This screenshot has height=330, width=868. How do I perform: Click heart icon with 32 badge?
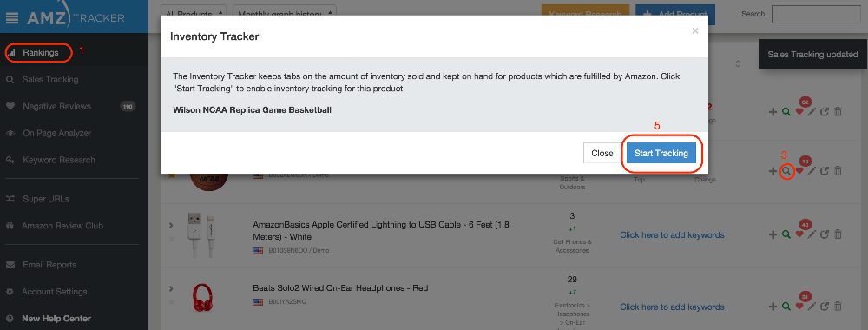pyautogui.click(x=799, y=112)
